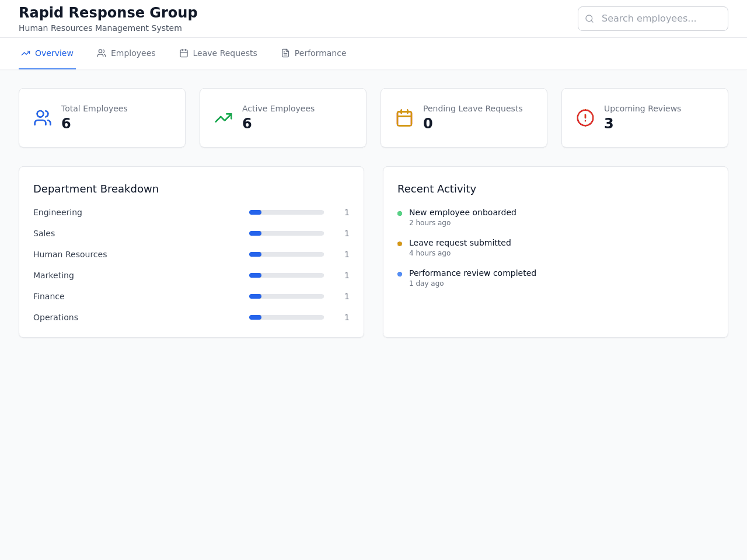Click the Leave Requests calendar tab icon

(x=184, y=53)
